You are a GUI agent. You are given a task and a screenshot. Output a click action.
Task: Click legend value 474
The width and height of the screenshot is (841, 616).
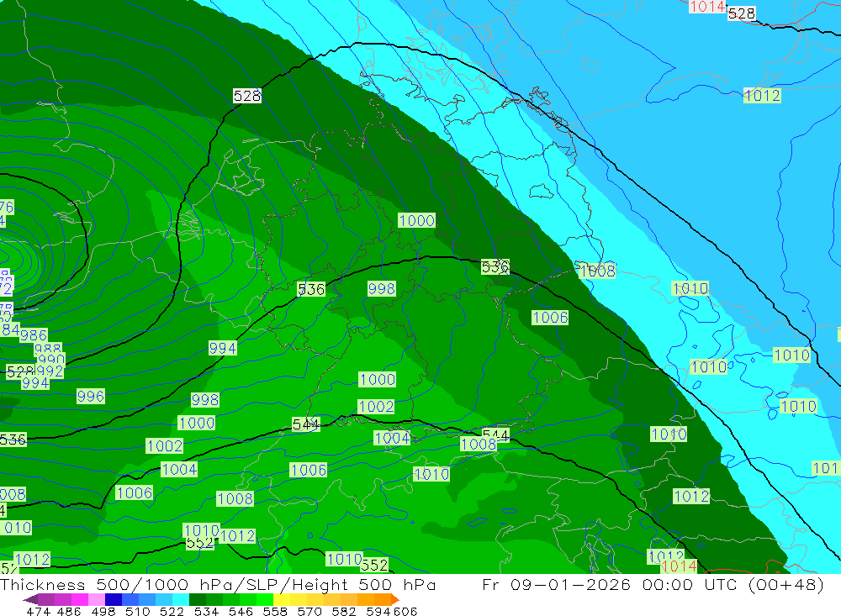pyautogui.click(x=38, y=612)
